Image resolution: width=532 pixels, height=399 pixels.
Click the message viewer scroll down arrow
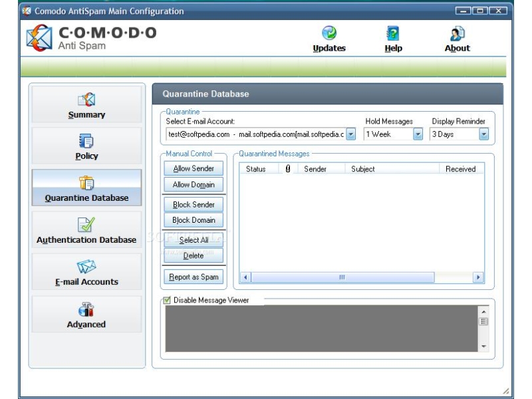[484, 346]
